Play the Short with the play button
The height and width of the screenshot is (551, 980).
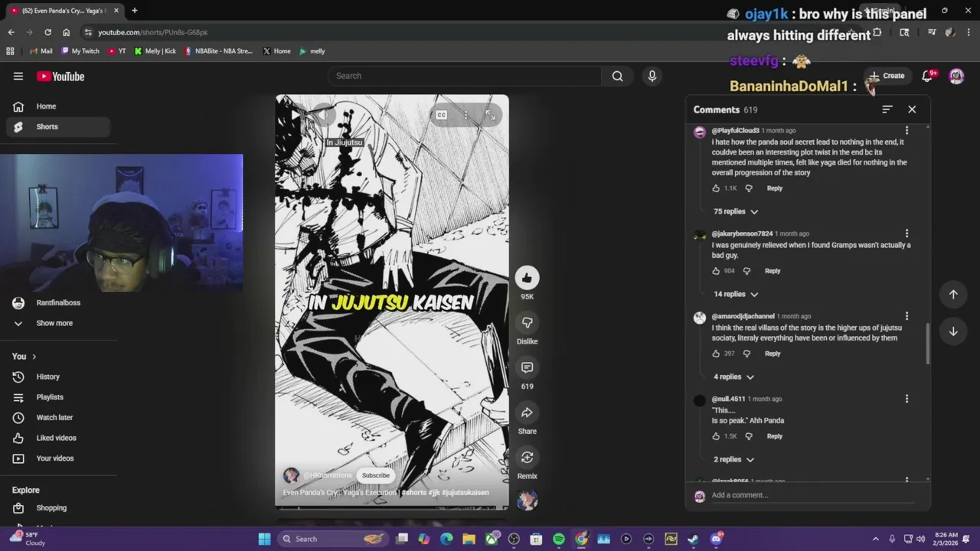294,115
